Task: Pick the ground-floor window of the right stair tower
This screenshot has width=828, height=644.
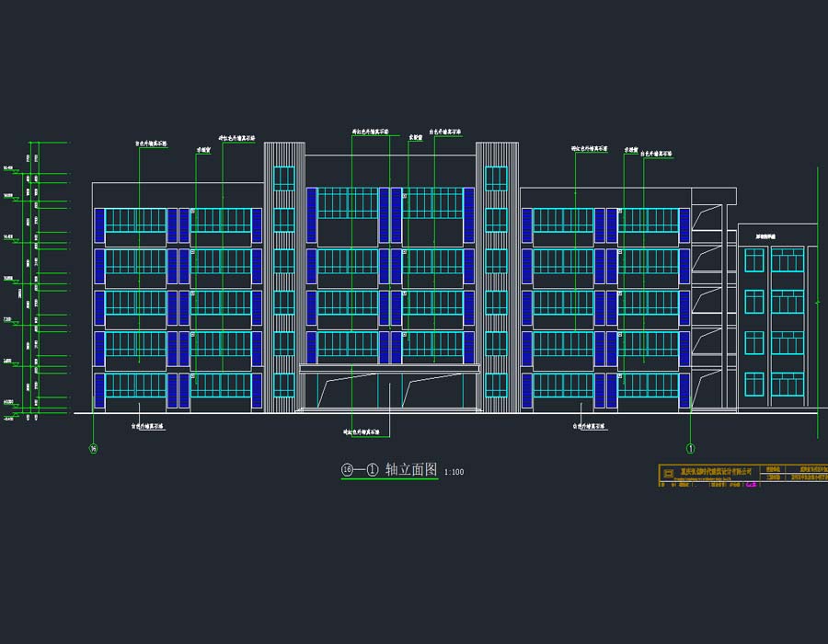Action: (x=496, y=385)
